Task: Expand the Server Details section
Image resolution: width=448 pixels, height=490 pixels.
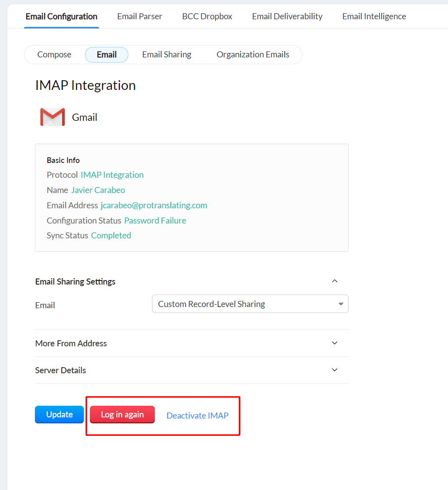Action: [x=192, y=370]
